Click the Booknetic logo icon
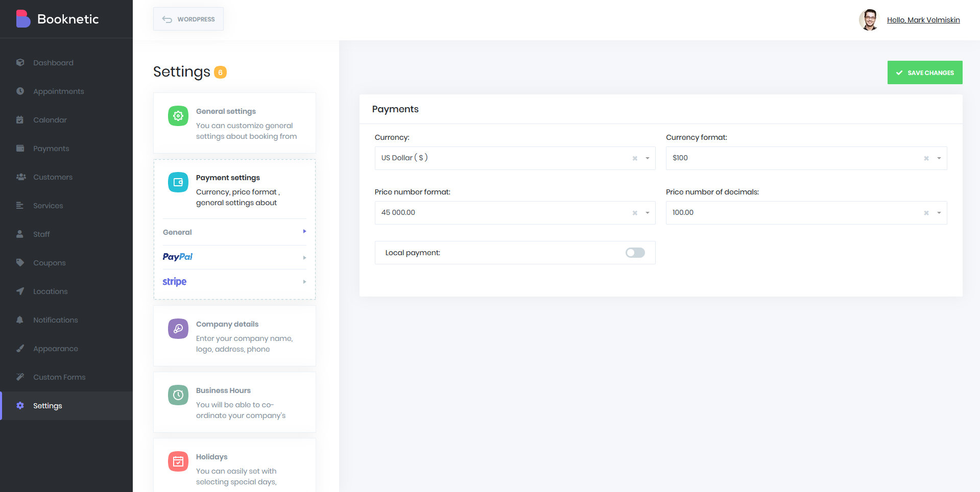This screenshot has width=980, height=492. (23, 19)
